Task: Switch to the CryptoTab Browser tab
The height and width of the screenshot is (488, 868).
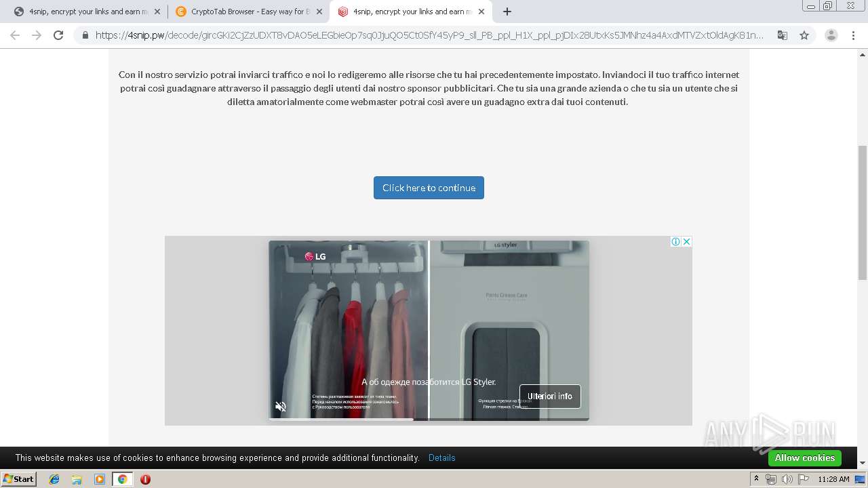Action: 248,12
